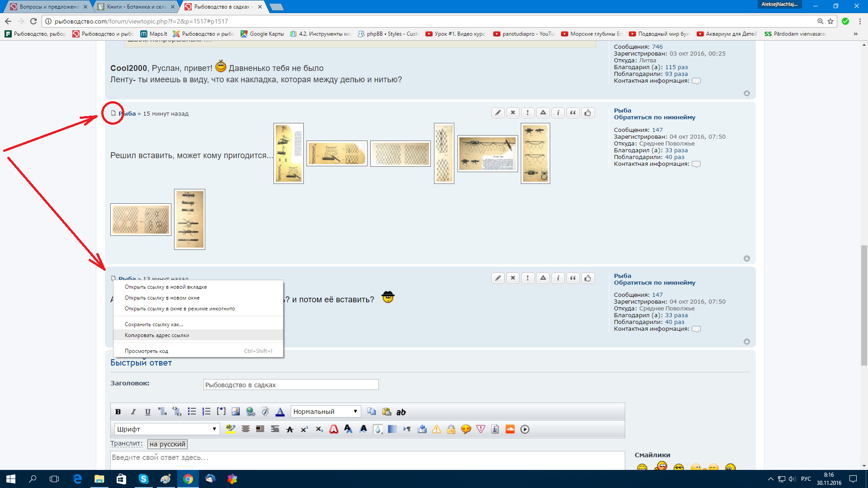Click the quote icon on first Рыба post
Image resolution: width=868 pixels, height=488 pixels.
click(x=573, y=113)
